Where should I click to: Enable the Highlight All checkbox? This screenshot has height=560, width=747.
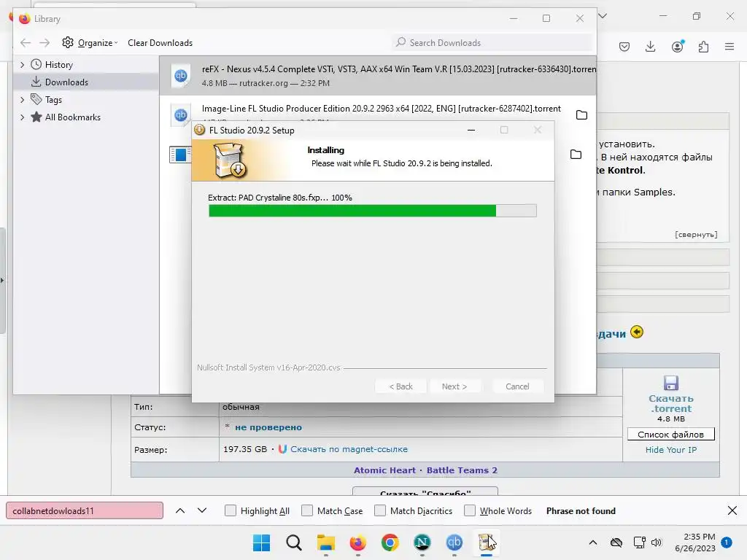pyautogui.click(x=230, y=511)
